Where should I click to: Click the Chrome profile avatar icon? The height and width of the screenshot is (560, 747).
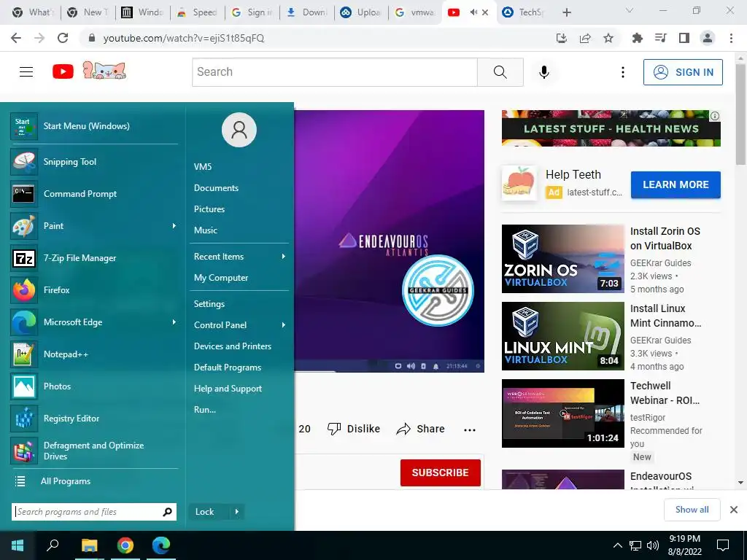pos(708,38)
